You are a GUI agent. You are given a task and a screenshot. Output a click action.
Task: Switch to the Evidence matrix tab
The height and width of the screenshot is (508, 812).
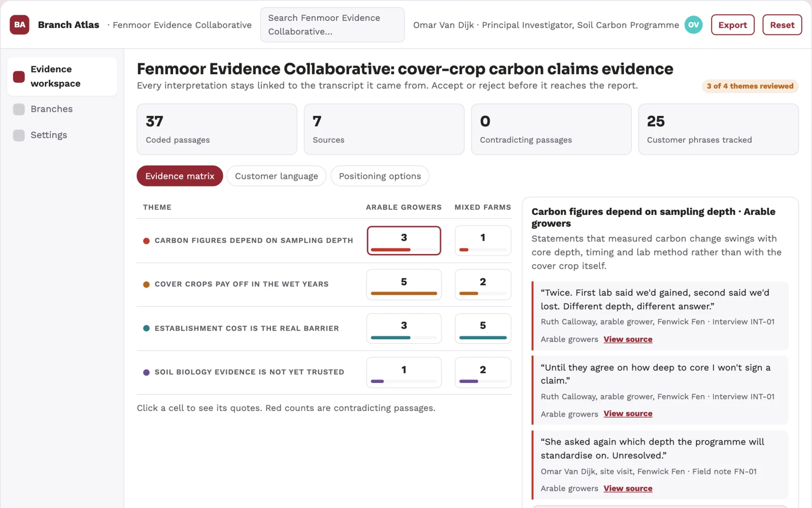[180, 176]
